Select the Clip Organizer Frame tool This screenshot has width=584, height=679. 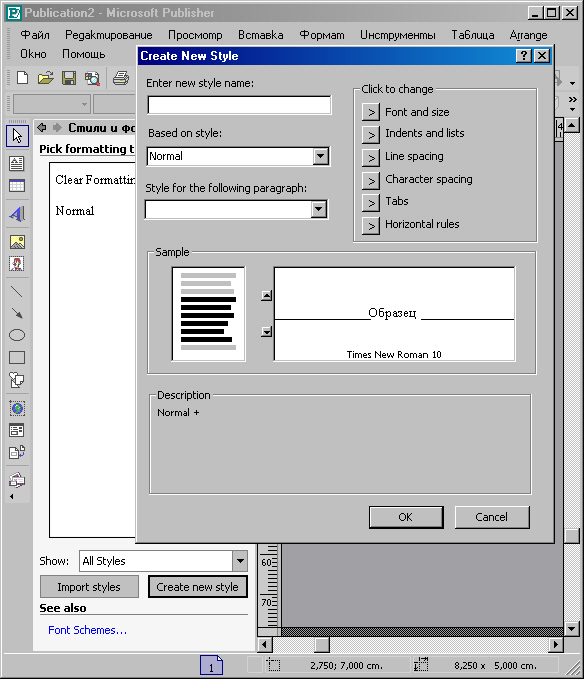(17, 263)
